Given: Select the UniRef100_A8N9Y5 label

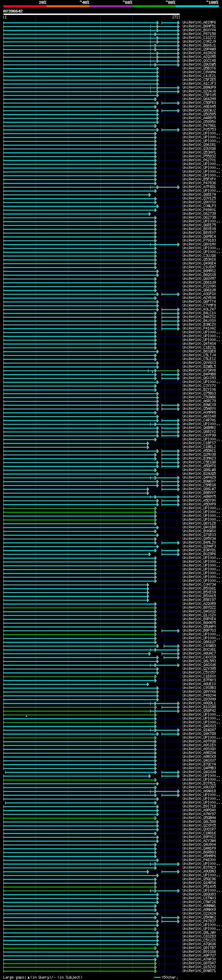Looking at the screenshot, I should click(x=199, y=496).
